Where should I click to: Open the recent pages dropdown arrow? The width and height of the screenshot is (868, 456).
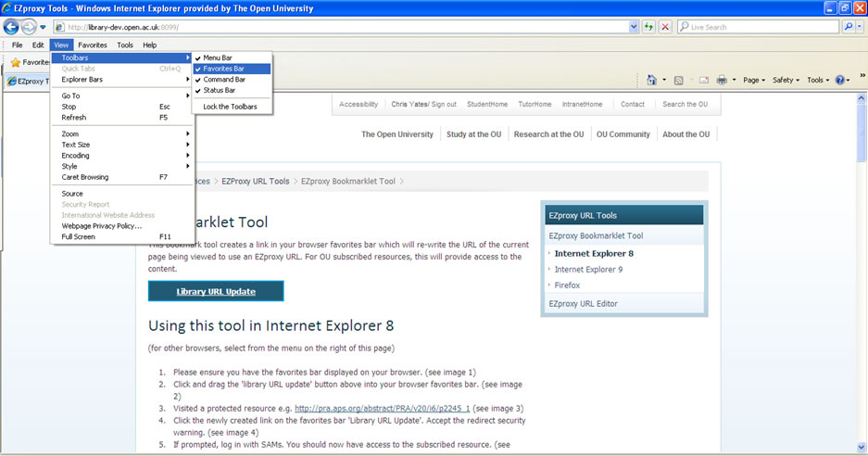point(43,27)
